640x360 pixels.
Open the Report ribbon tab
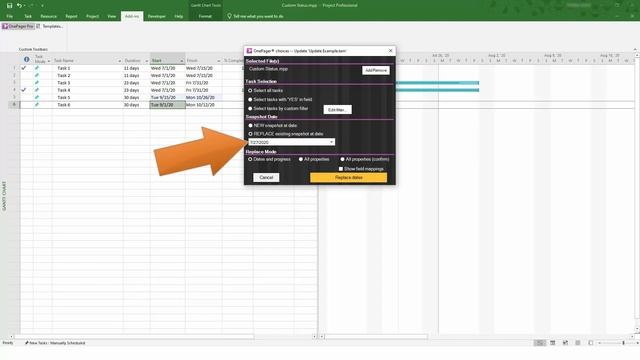pyautogui.click(x=71, y=16)
